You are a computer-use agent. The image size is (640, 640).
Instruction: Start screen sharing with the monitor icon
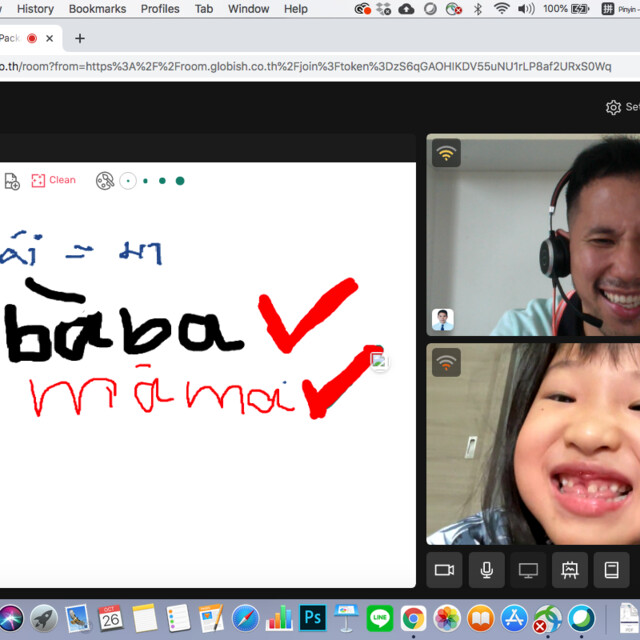[528, 570]
